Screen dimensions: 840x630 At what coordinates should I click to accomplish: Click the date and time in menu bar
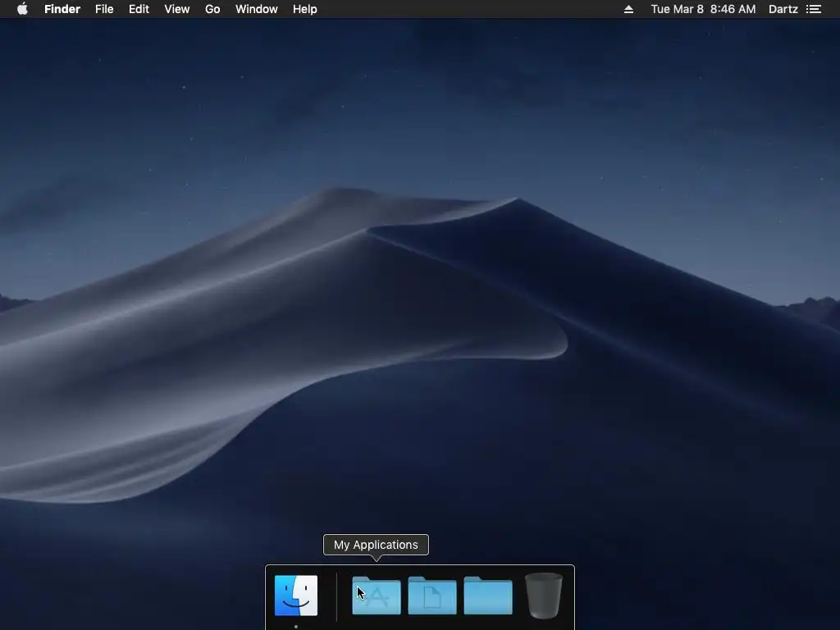[x=703, y=9]
